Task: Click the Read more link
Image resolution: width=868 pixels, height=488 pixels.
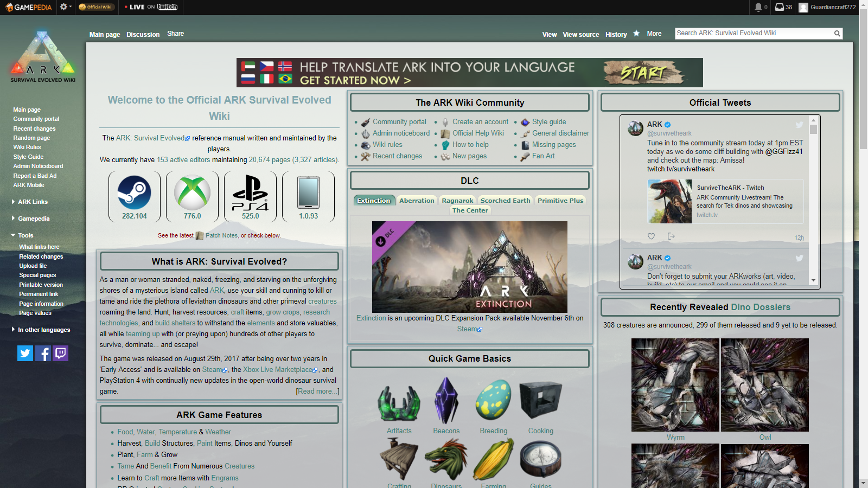Action: click(x=317, y=391)
